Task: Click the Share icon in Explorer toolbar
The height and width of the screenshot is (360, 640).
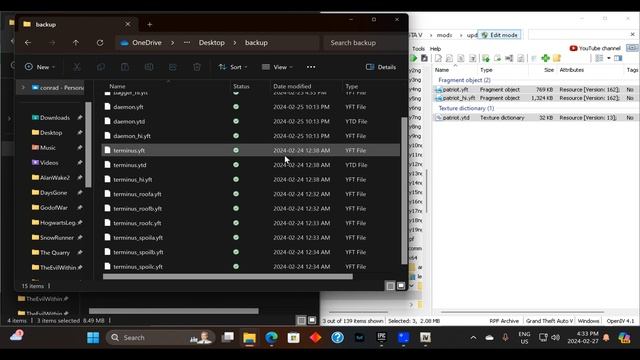Action: 173,67
